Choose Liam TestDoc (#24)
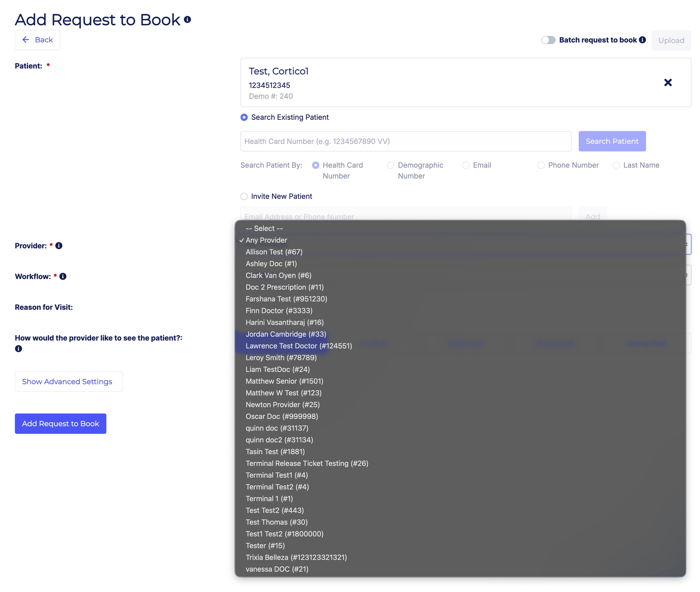Image resolution: width=700 pixels, height=592 pixels. pyautogui.click(x=460, y=369)
